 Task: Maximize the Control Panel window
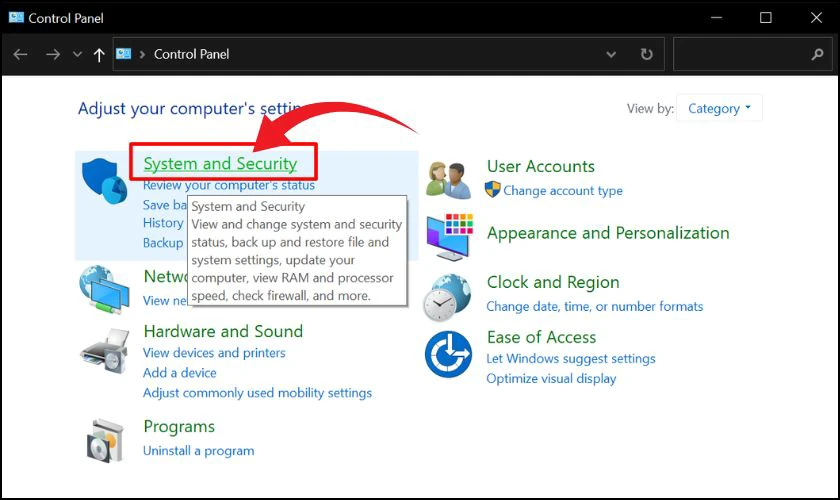(766, 18)
